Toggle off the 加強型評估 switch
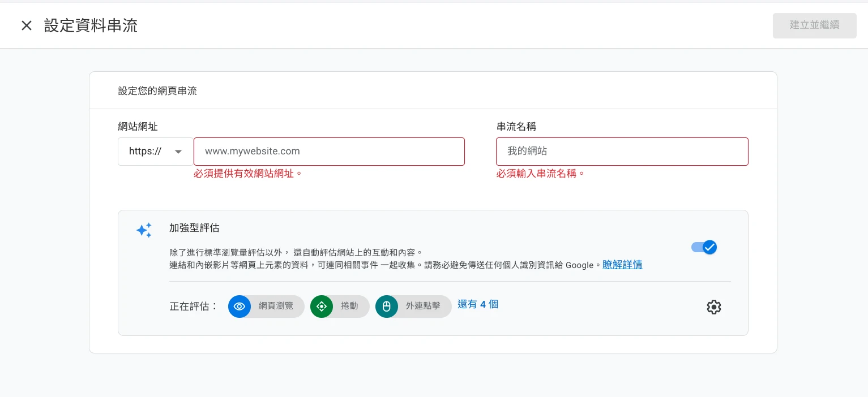 coord(704,247)
